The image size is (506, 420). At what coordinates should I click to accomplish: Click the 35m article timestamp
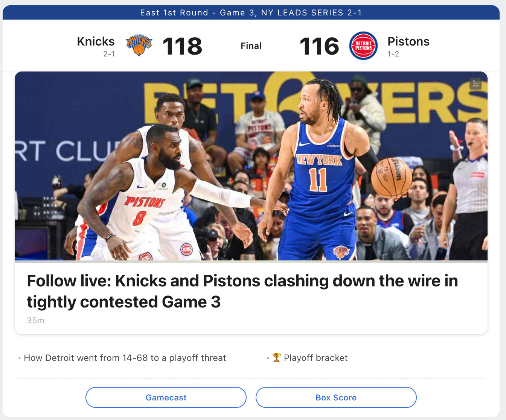coord(35,321)
